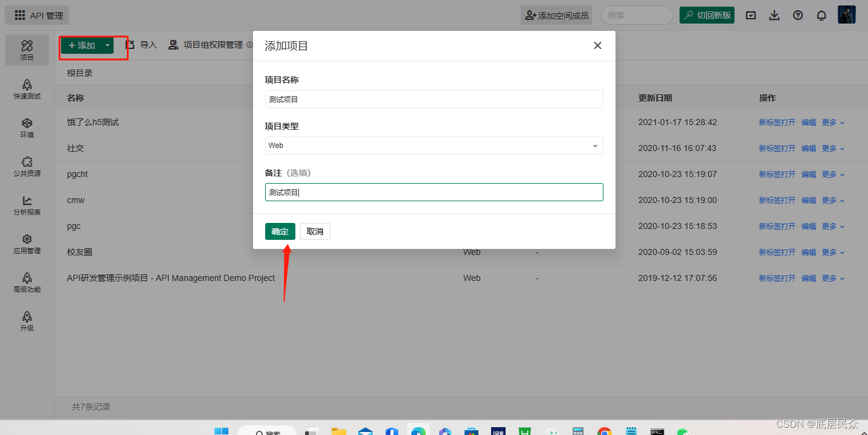Image resolution: width=868 pixels, height=435 pixels.
Task: Click the help question mark icon
Action: point(798,15)
